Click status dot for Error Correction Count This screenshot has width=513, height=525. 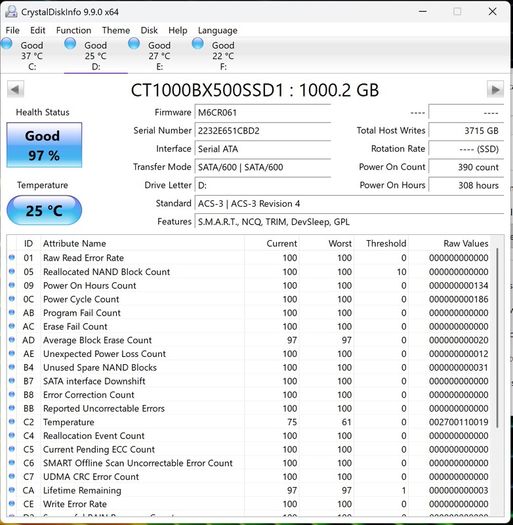pos(12,394)
